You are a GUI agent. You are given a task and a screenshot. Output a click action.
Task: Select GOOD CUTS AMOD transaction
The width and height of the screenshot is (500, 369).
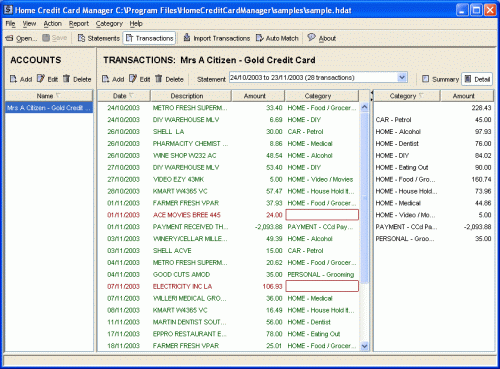pos(228,274)
